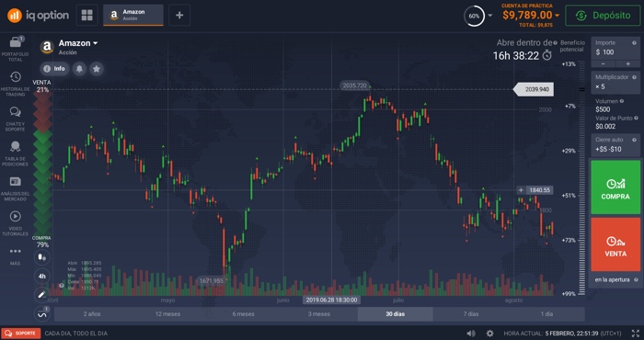This screenshot has height=340, width=644.
Task: Switch to the Amazon Acción tab
Action: point(133,16)
